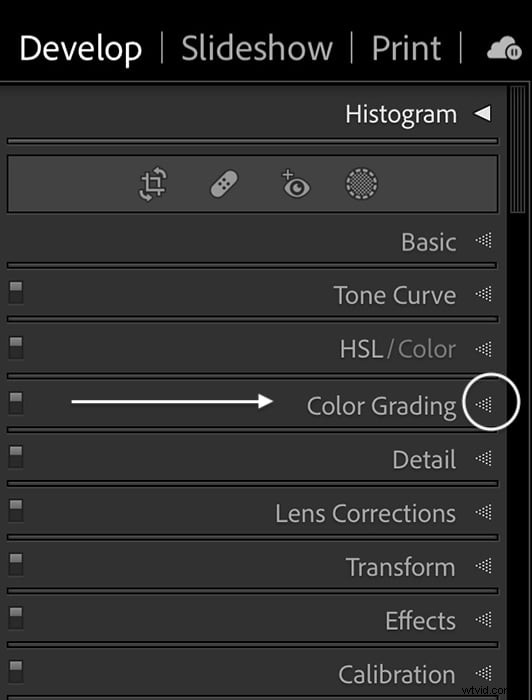Expand the HSL / Color panel triangle

point(483,349)
